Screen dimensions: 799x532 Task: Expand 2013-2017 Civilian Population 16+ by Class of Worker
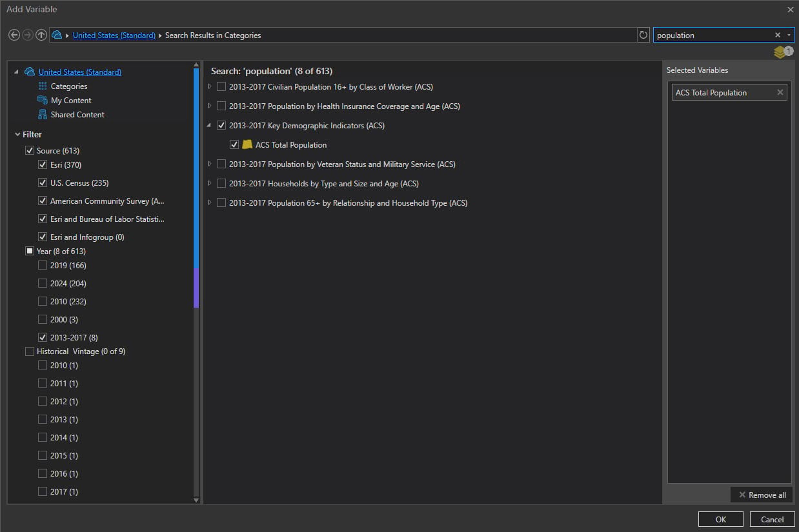click(209, 87)
